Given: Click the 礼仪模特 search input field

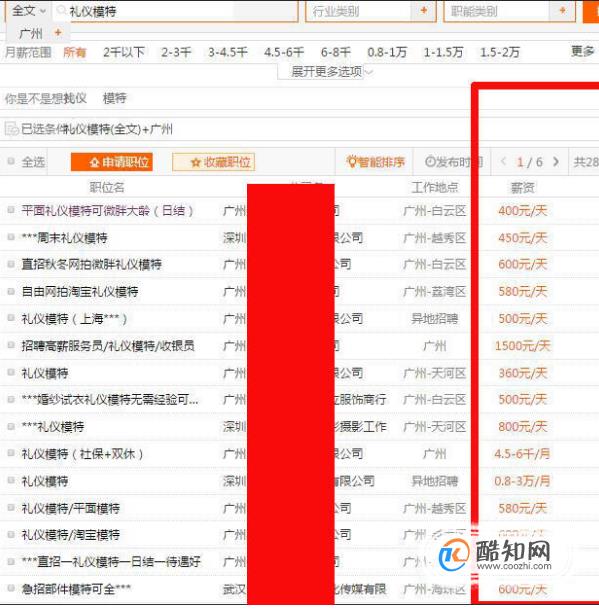Looking at the screenshot, I should (183, 11).
